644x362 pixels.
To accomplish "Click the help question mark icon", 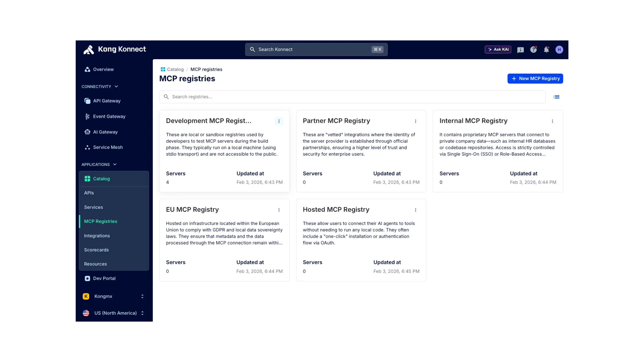I will (x=533, y=50).
